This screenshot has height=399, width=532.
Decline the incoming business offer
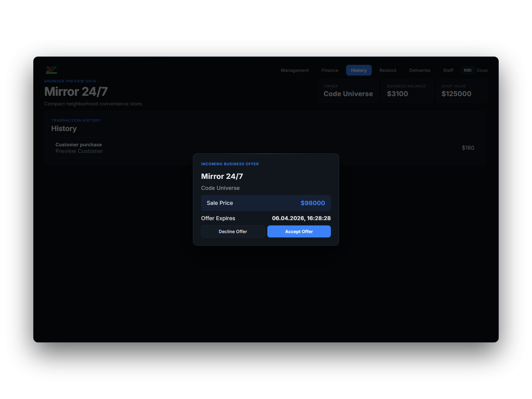(x=233, y=231)
